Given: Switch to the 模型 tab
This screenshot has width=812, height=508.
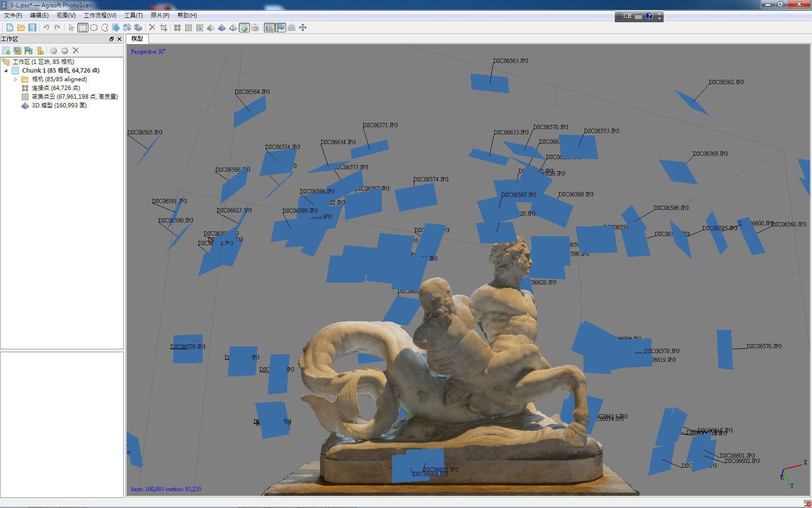Looking at the screenshot, I should [x=137, y=39].
